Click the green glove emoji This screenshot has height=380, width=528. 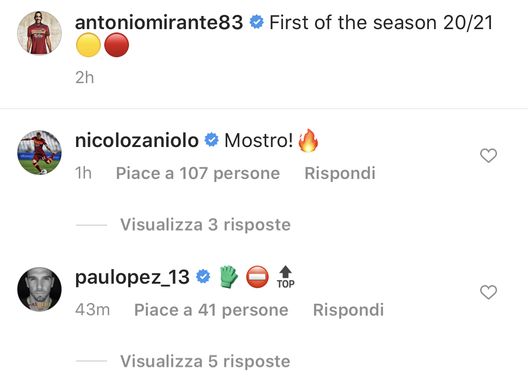tap(229, 277)
